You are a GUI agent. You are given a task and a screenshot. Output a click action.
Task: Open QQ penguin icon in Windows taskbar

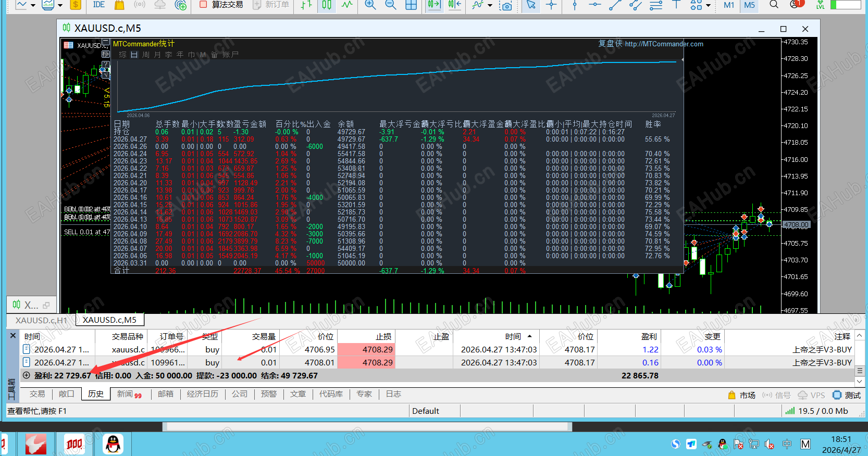[x=113, y=444]
